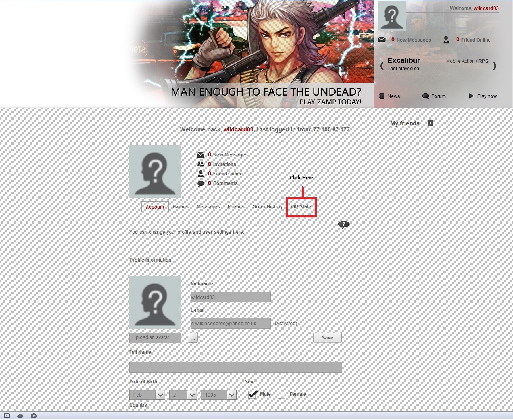Show next game with right chevron
Viewport: 513px width, 420px height.
(x=494, y=66)
